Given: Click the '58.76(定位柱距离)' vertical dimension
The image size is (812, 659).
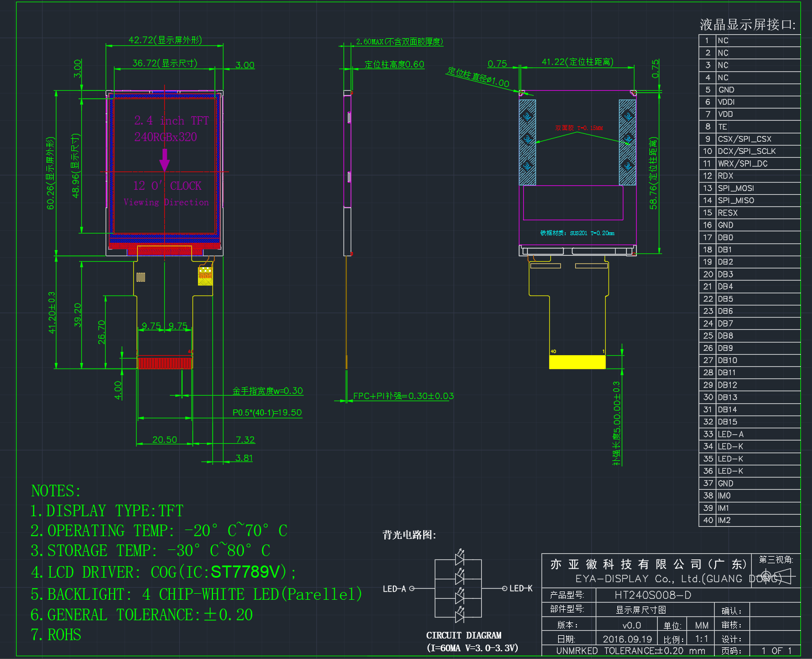Looking at the screenshot, I should (x=653, y=173).
